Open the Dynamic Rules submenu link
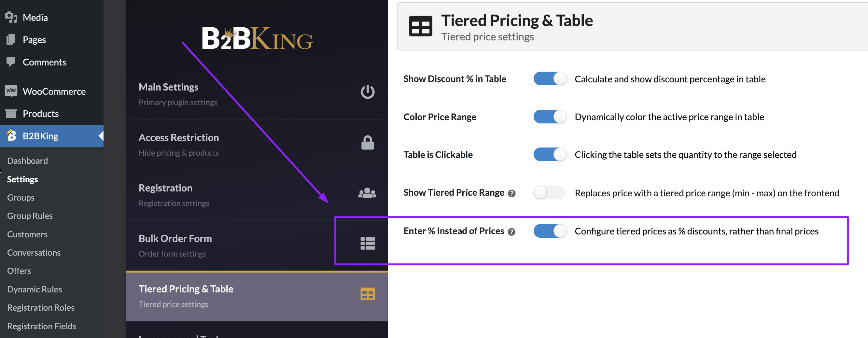This screenshot has height=338, width=868. (x=35, y=289)
